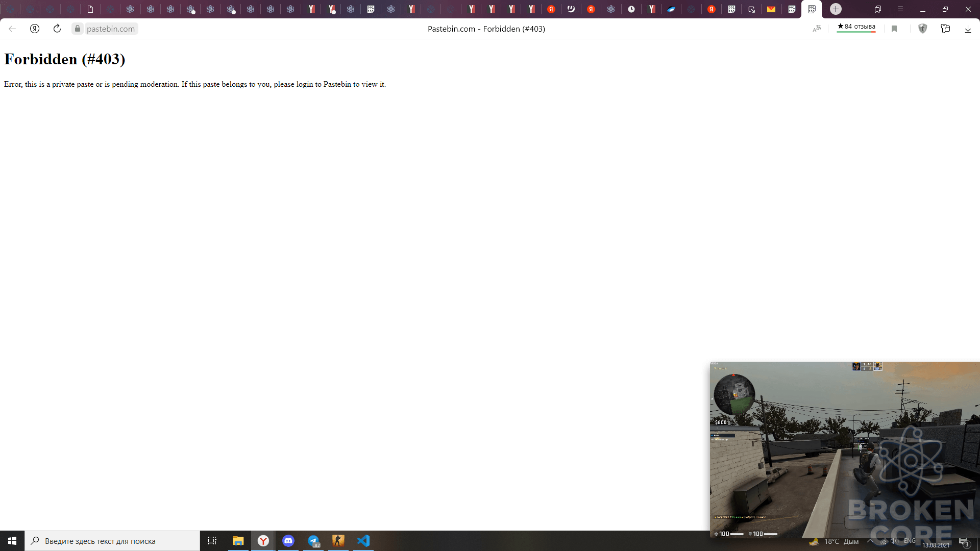Click the page title Pastebin.com - Forbidden (#403)
The image size is (980, 551).
[486, 29]
